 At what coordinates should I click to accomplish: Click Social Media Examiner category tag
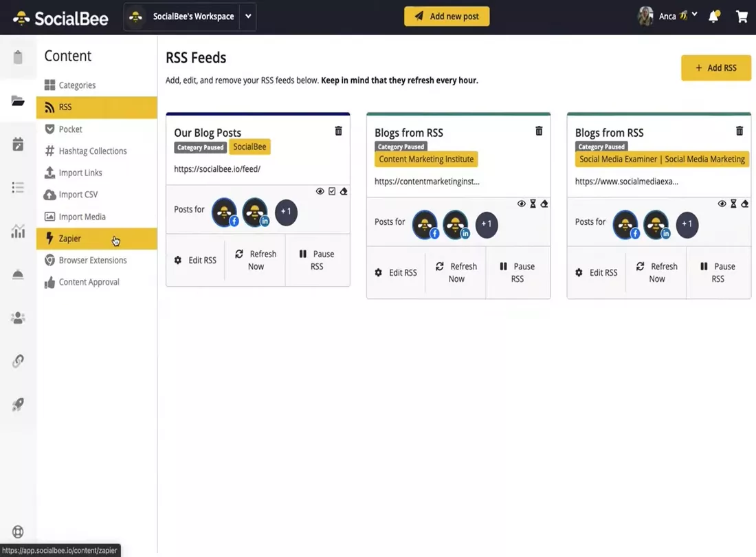pyautogui.click(x=662, y=159)
